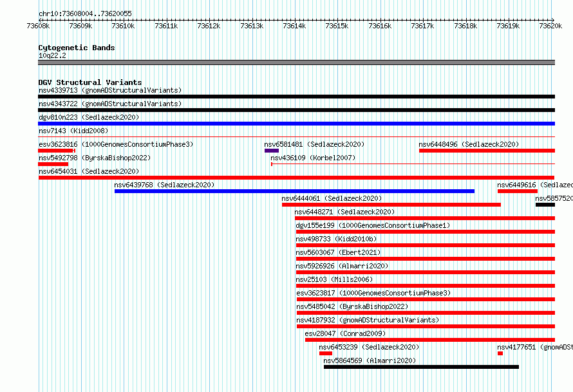Viewport: 573px width, 392px height.
Task: Click nsv25103 Mills2006 label
Action: point(334,279)
